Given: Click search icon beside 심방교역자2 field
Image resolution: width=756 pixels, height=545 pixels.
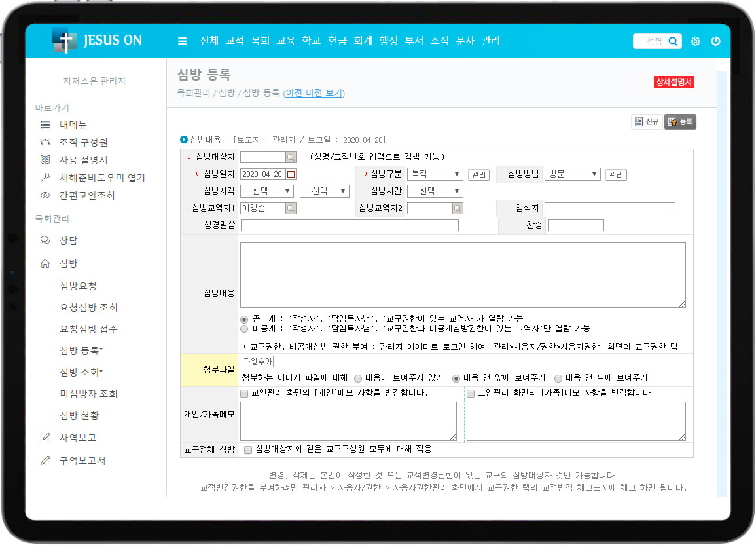Looking at the screenshot, I should click(x=458, y=208).
